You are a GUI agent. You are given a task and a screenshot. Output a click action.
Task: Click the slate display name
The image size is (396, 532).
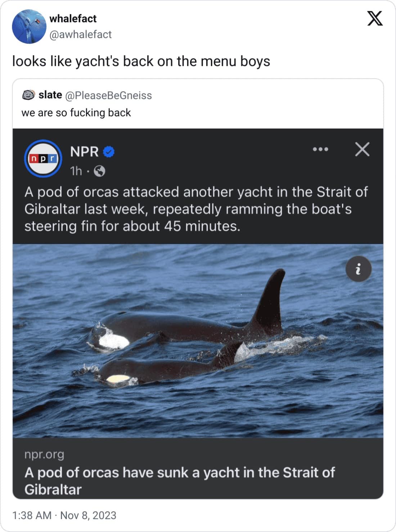(50, 95)
